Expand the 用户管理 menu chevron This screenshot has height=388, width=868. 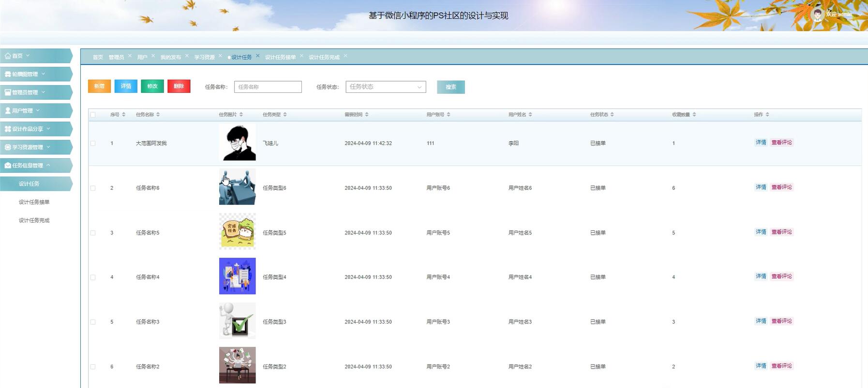point(38,110)
